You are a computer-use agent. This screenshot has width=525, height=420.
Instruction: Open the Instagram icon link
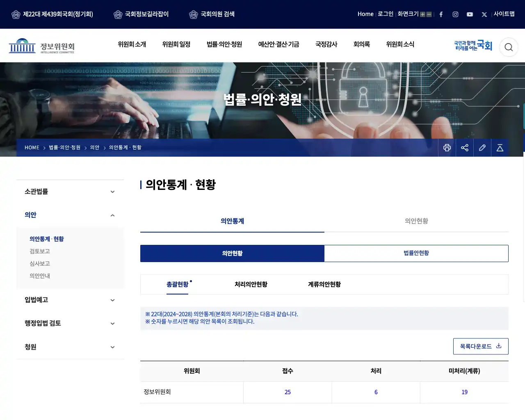coord(455,14)
